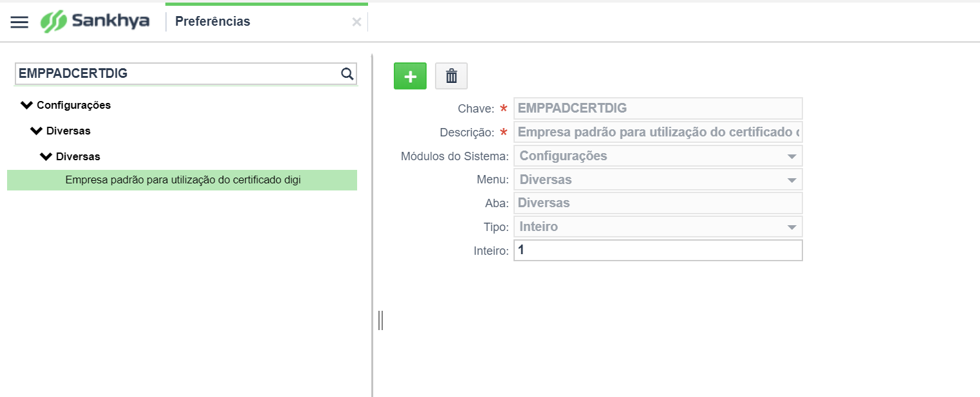The height and width of the screenshot is (397, 980).
Task: Select the Empresa padrão certificado item
Action: tap(182, 180)
